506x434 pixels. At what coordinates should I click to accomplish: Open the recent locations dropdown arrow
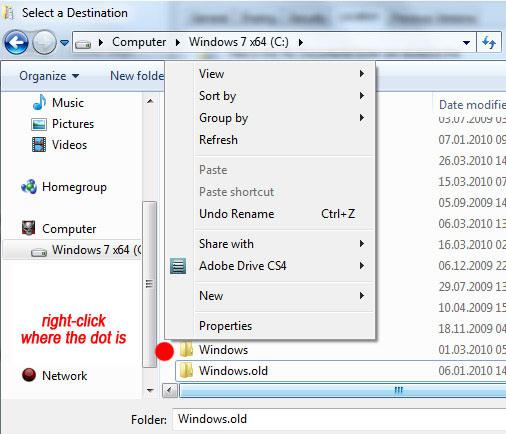pos(64,43)
